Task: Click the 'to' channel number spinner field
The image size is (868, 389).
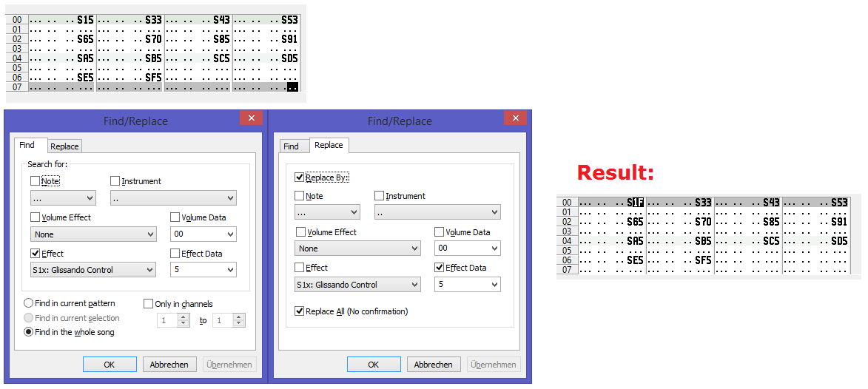Action: 222,320
